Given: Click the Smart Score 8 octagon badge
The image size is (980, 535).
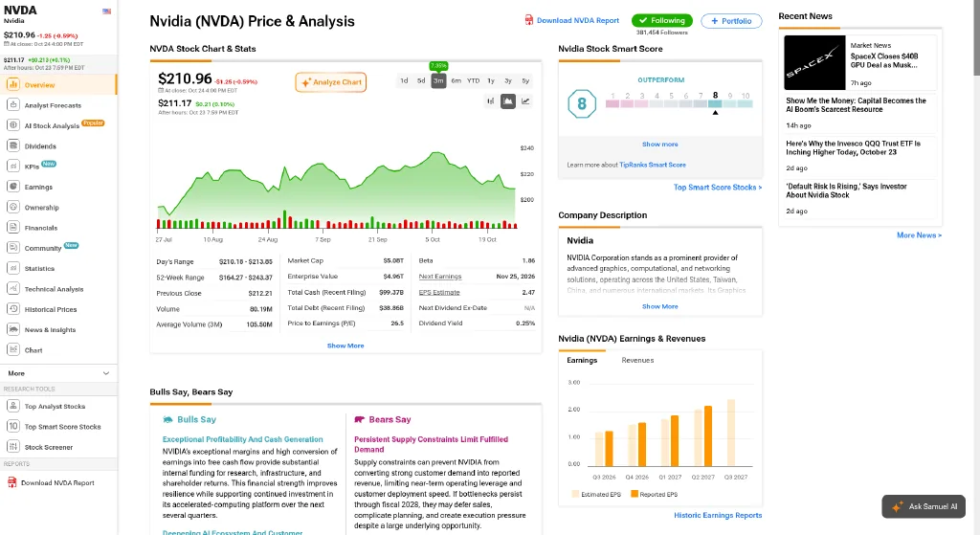Looking at the screenshot, I should pyautogui.click(x=582, y=103).
